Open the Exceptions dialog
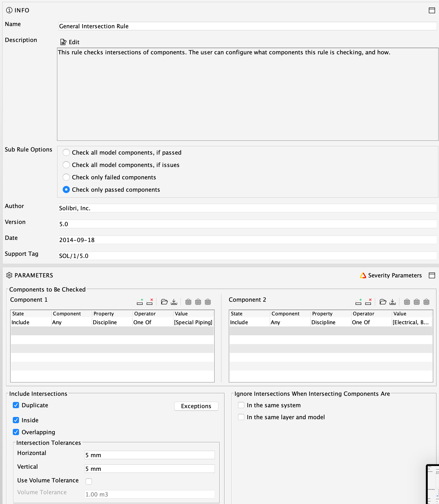 196,406
